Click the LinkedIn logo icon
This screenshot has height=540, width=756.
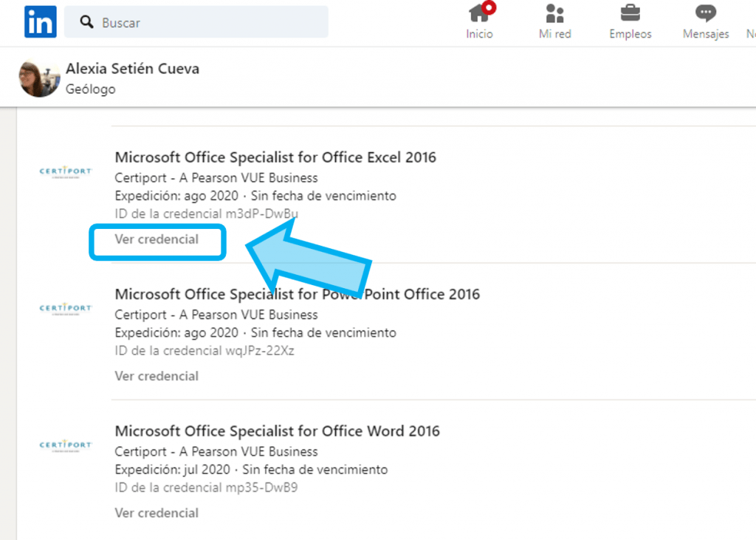(x=41, y=21)
